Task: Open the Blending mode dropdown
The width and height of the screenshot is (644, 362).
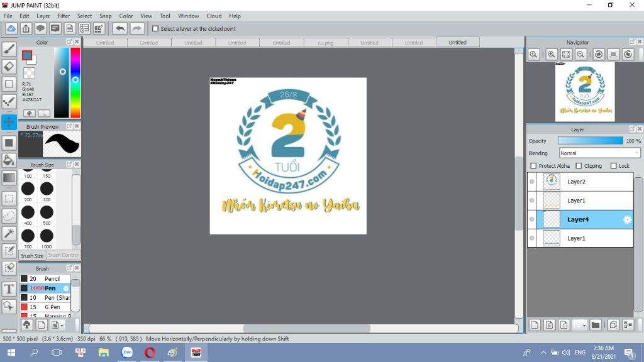Action: (599, 153)
